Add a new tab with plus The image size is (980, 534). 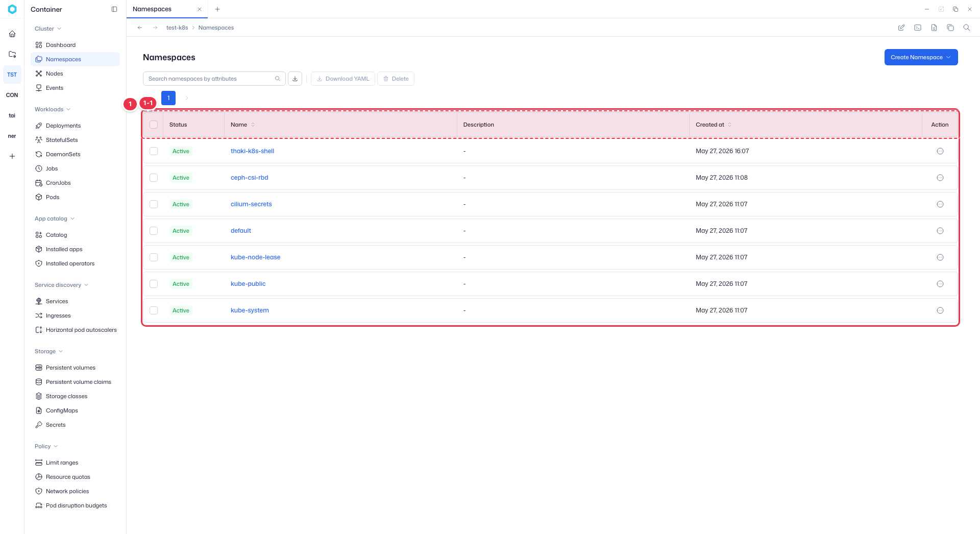click(217, 9)
